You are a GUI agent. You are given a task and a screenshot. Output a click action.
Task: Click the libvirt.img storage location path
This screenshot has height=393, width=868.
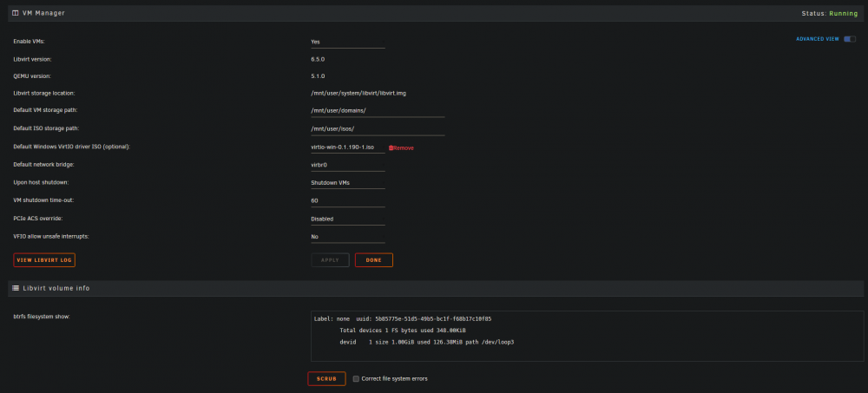point(358,93)
